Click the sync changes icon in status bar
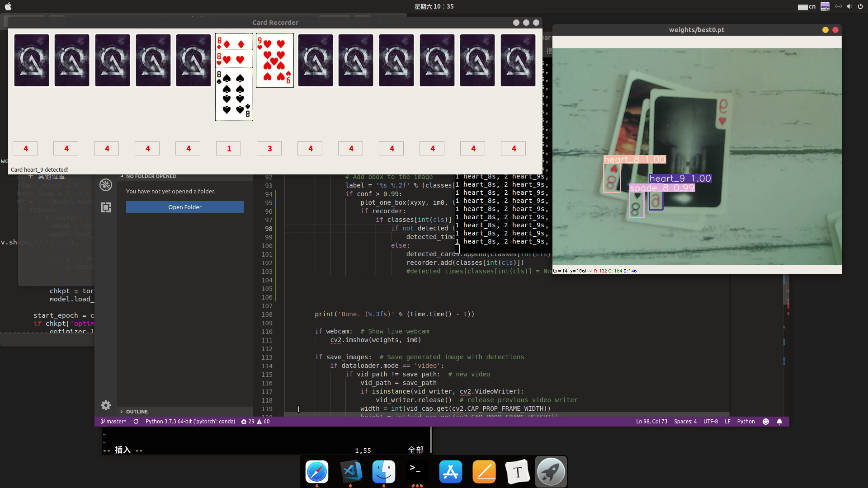868x488 pixels. coord(136,422)
